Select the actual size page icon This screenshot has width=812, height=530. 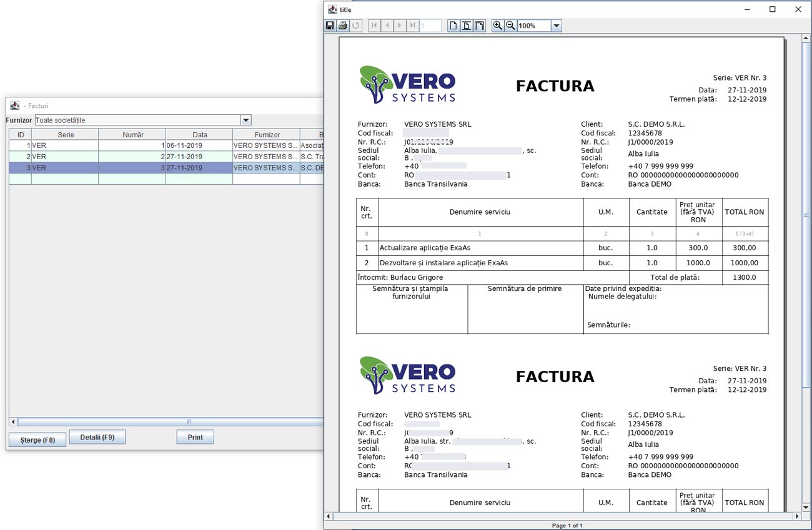453,26
